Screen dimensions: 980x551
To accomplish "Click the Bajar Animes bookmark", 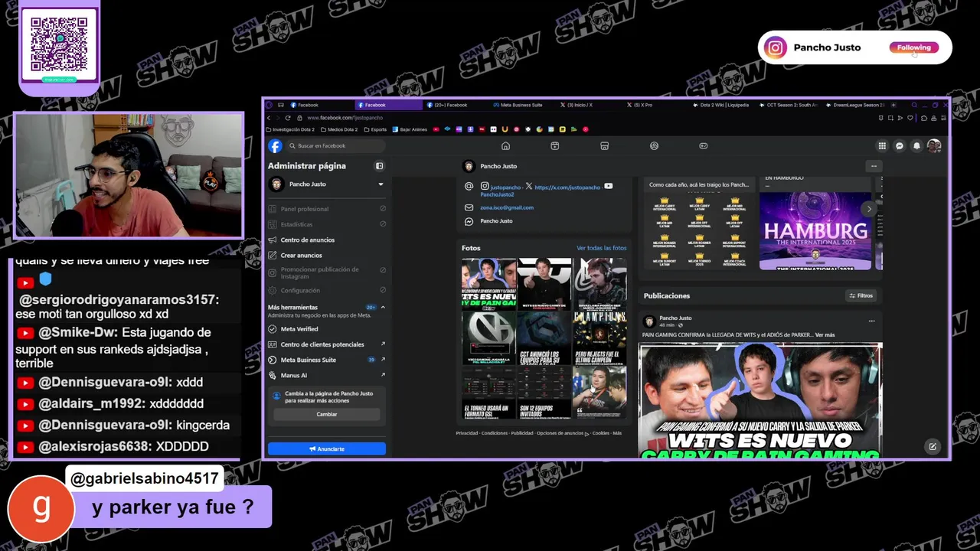I will 410,129.
